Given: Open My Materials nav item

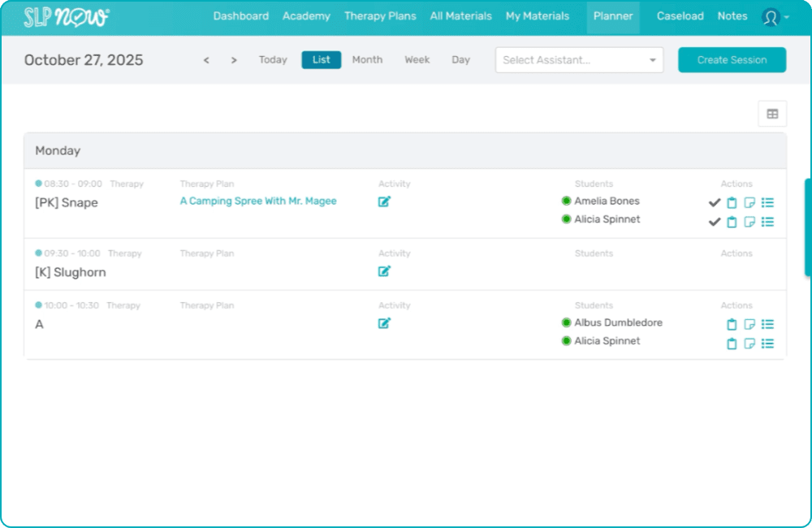Looking at the screenshot, I should pyautogui.click(x=537, y=16).
